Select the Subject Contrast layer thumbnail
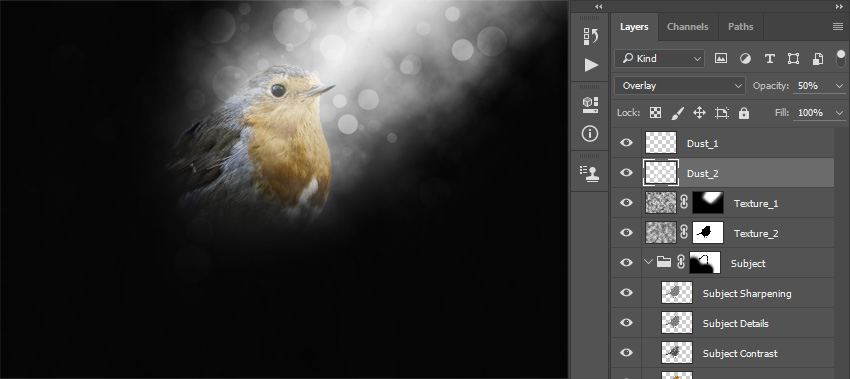The height and width of the screenshot is (379, 850). tap(677, 352)
